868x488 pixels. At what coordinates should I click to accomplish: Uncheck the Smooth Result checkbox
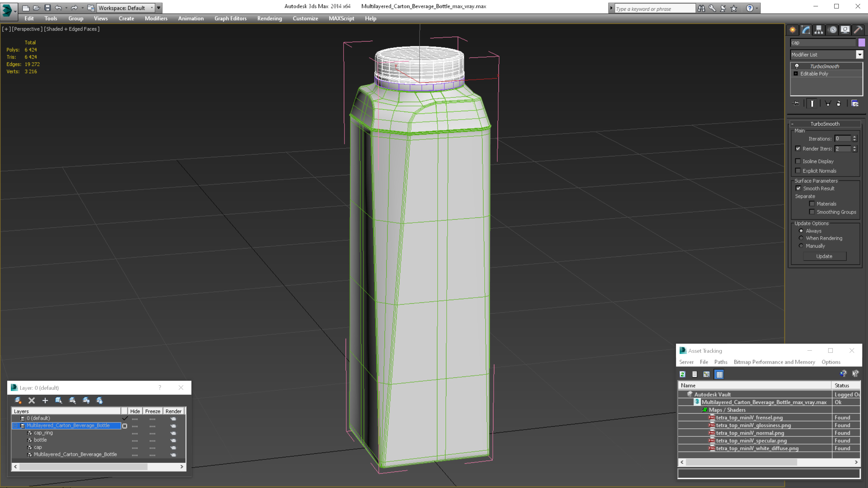point(798,188)
